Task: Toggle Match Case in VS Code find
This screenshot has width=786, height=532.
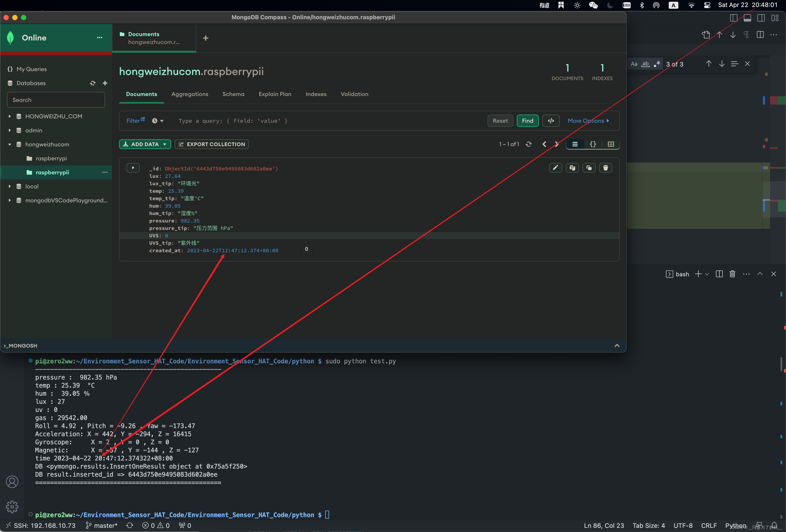Action: (x=634, y=64)
